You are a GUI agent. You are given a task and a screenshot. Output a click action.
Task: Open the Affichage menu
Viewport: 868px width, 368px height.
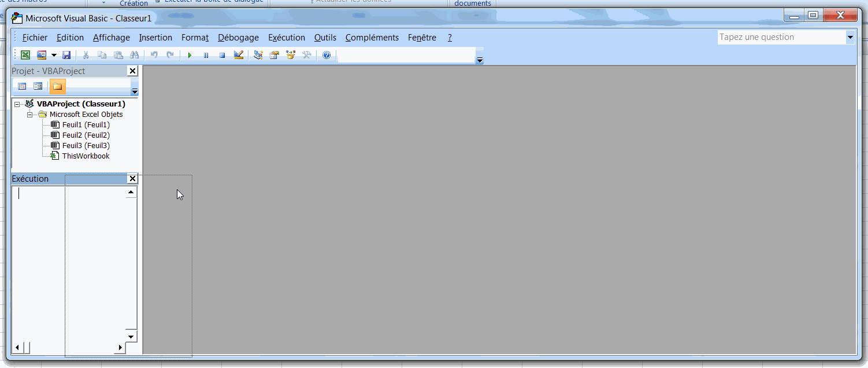(x=112, y=38)
